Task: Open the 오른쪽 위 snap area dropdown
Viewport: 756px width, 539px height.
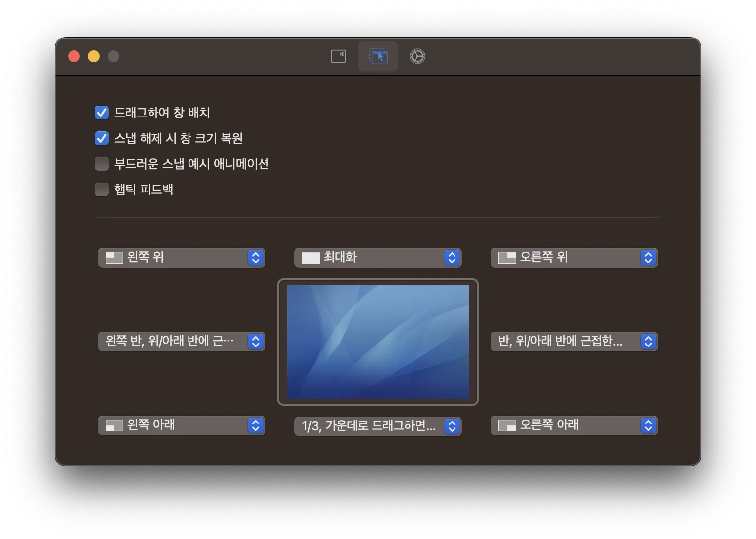Action: point(574,258)
